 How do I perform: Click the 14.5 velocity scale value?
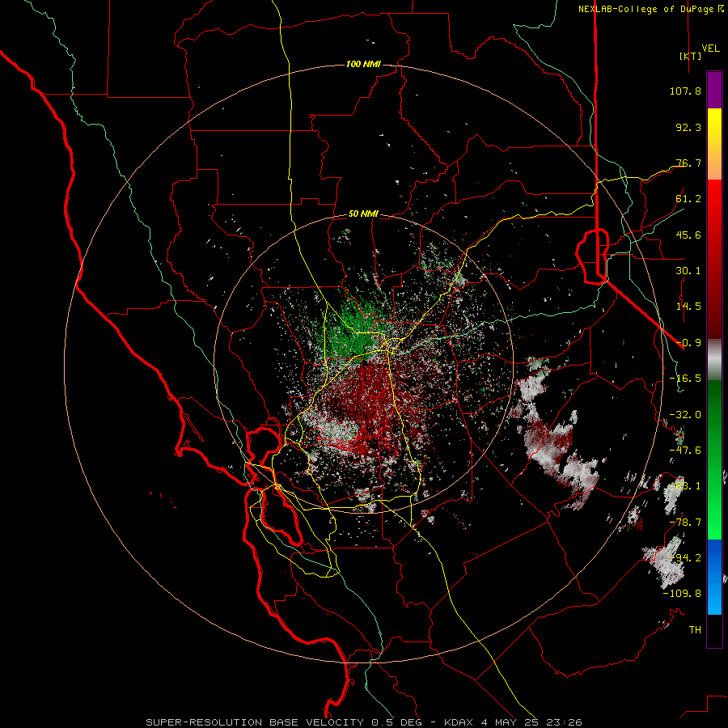tap(688, 307)
